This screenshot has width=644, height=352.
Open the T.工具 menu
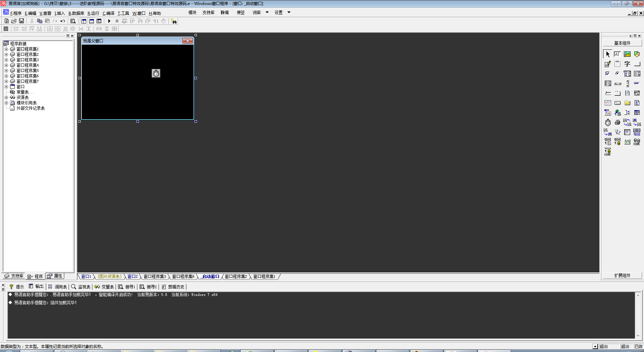coord(123,13)
